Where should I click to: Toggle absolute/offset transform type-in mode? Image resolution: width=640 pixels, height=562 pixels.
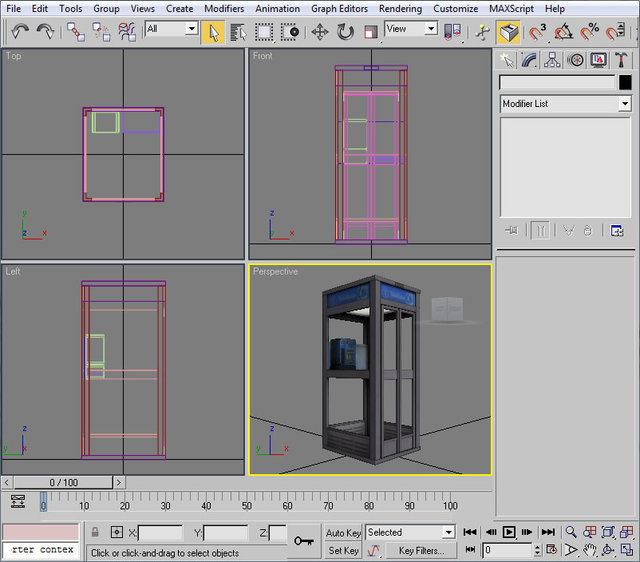click(117, 533)
